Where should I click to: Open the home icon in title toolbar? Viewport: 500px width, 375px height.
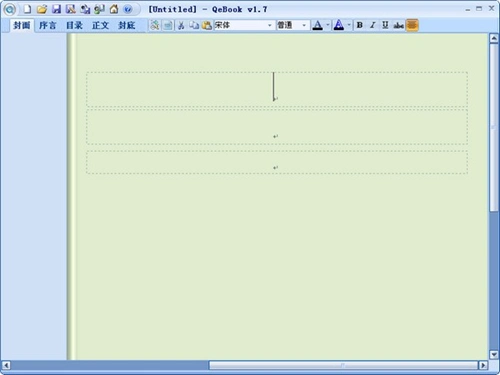[114, 9]
